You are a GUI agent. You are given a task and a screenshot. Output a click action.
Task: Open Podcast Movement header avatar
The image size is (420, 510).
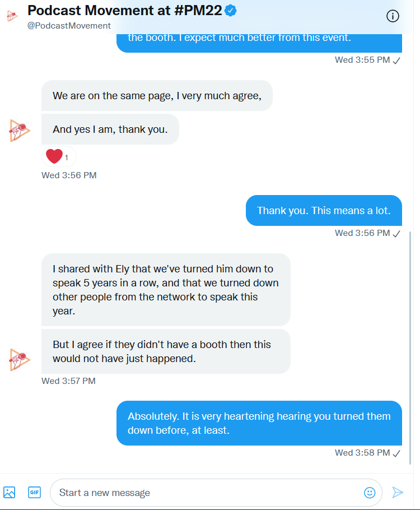[12, 16]
